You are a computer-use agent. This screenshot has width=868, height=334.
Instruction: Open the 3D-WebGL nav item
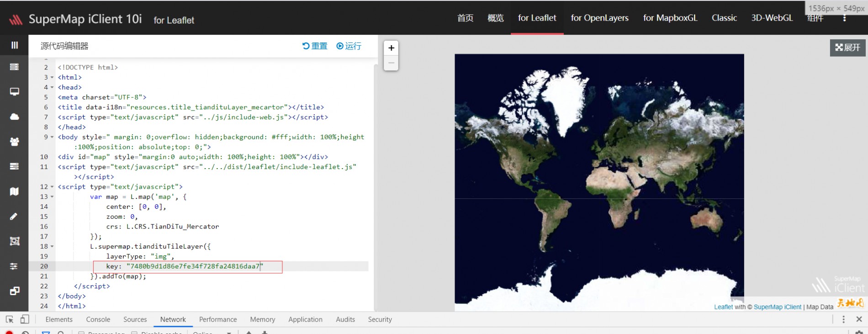[x=772, y=18]
